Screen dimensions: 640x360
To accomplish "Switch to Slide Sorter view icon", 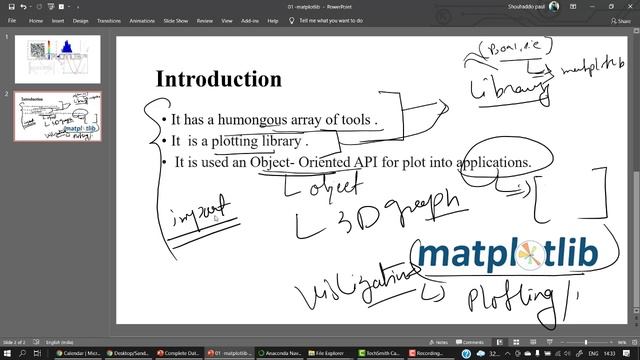I will coord(516,342).
